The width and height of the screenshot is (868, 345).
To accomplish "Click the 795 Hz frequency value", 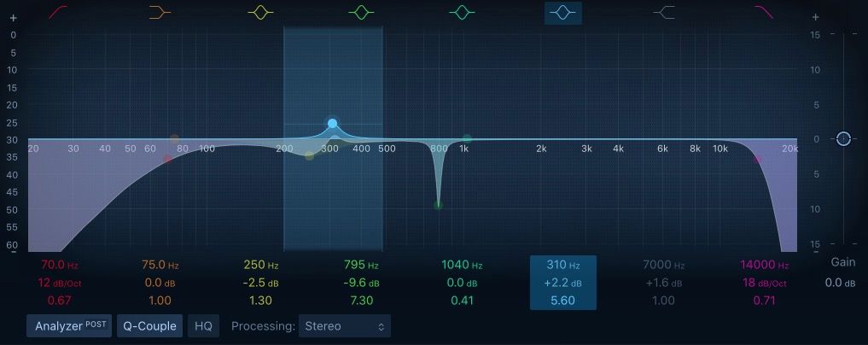I will pos(362,266).
